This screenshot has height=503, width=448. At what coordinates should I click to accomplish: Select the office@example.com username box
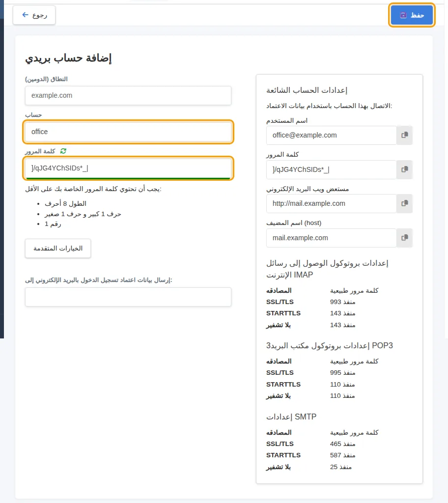tap(332, 135)
